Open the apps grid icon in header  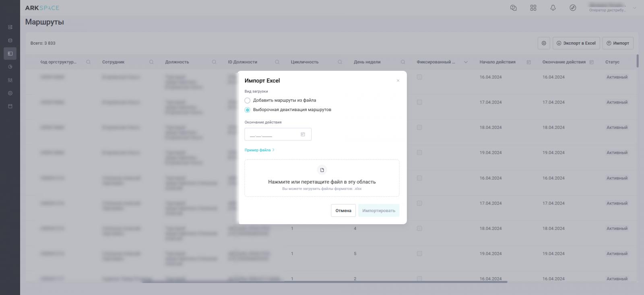tap(533, 8)
